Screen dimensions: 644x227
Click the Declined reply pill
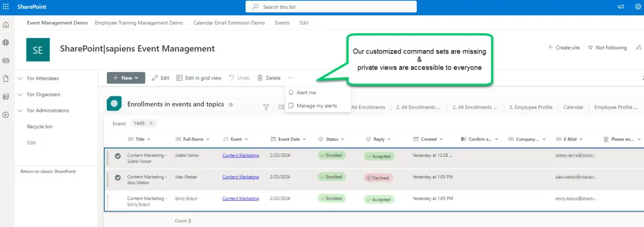coord(378,178)
